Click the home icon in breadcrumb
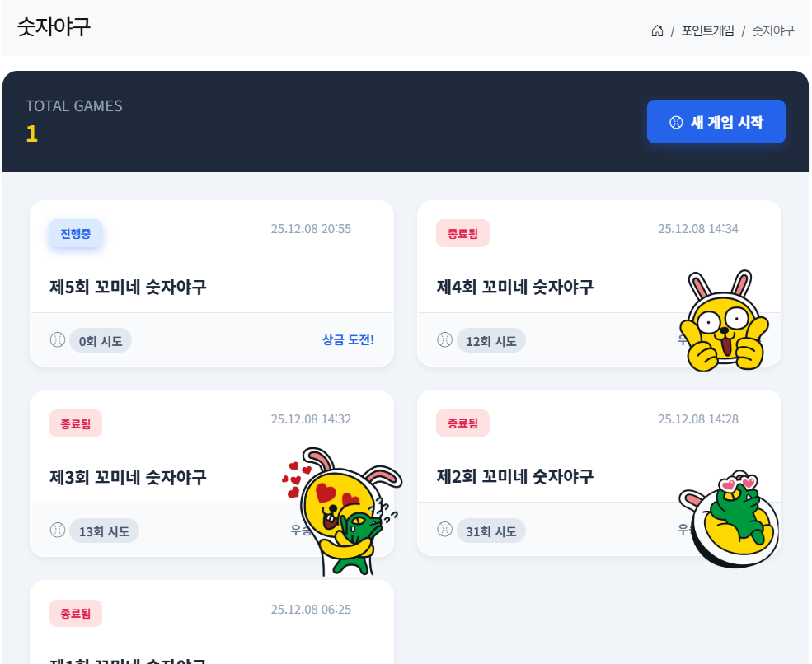 (x=657, y=31)
